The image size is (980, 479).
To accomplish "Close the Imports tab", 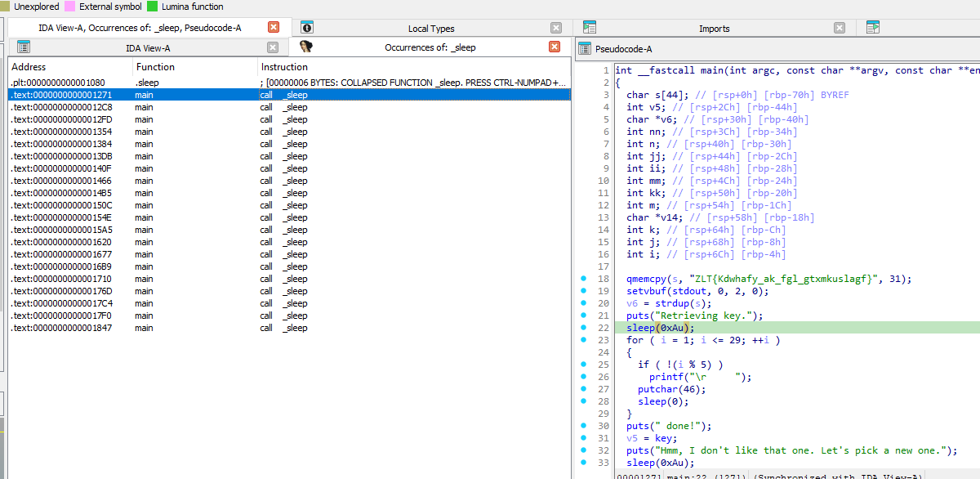I will pyautogui.click(x=839, y=28).
